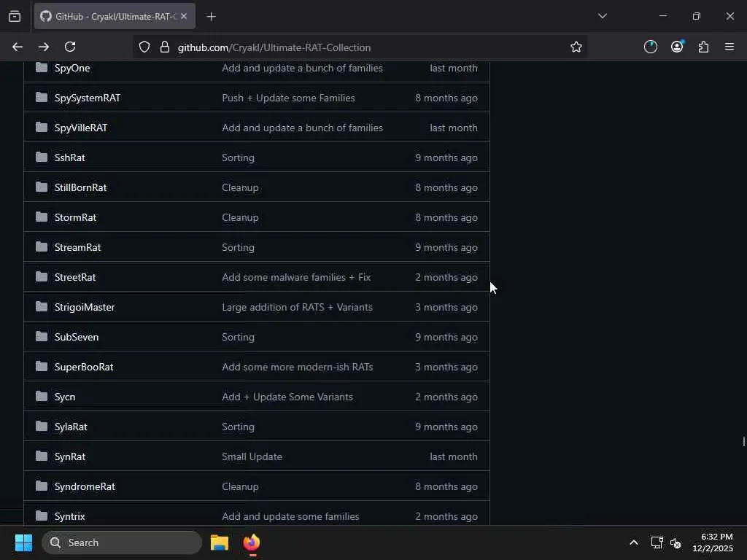Reload the current page
The height and width of the screenshot is (560, 747).
pyautogui.click(x=70, y=47)
